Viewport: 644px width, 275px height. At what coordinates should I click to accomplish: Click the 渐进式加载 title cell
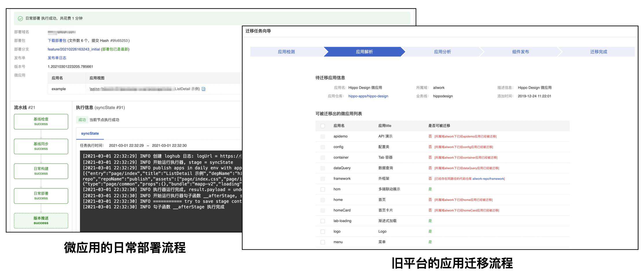coord(387,221)
